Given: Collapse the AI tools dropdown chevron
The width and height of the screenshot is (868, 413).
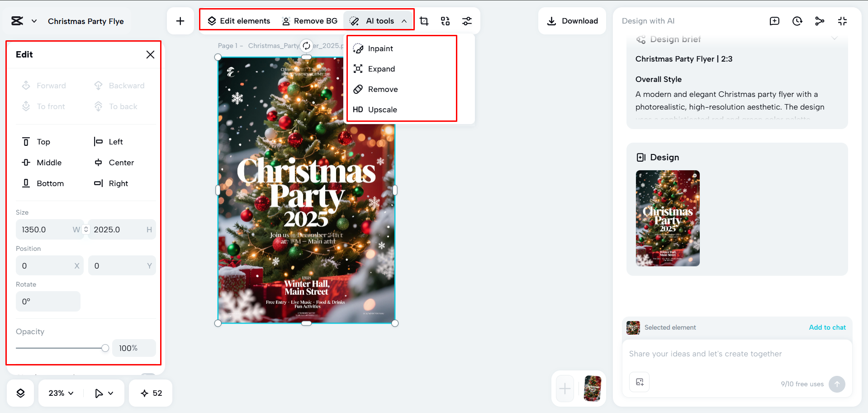Looking at the screenshot, I should [404, 21].
